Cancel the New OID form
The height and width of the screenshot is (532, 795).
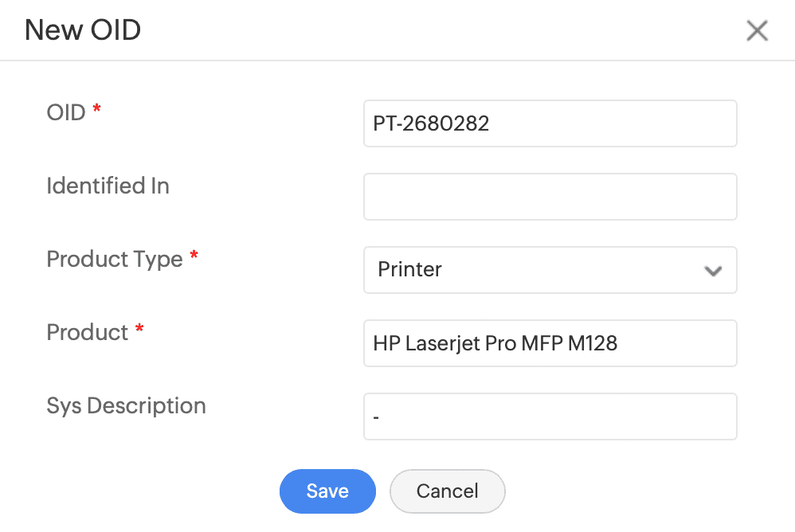coord(447,491)
